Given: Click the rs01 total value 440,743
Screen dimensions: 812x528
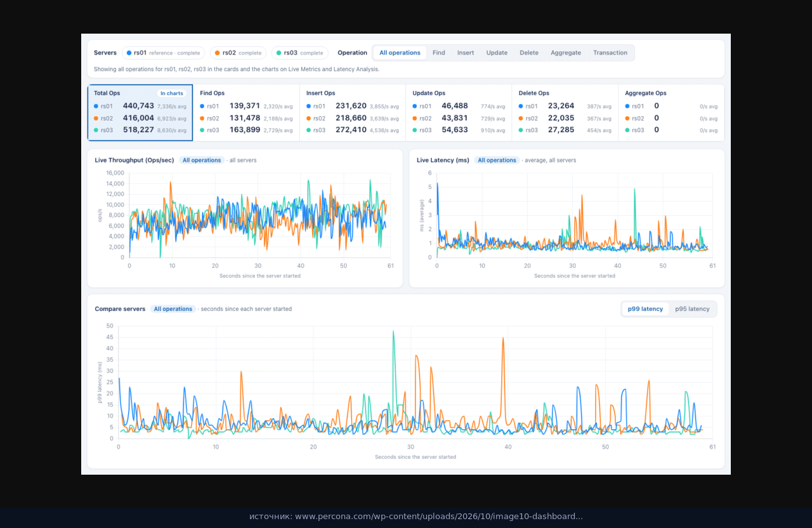Looking at the screenshot, I should point(138,106).
